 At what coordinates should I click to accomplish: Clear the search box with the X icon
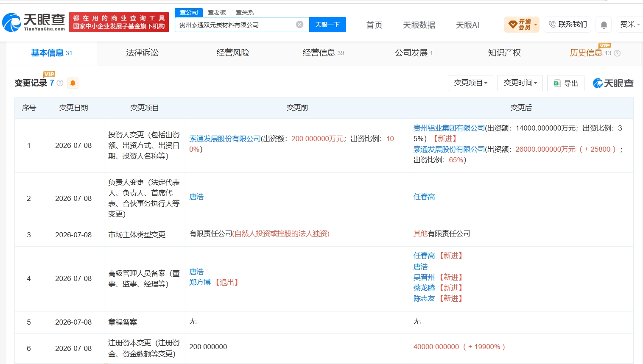[x=299, y=25]
